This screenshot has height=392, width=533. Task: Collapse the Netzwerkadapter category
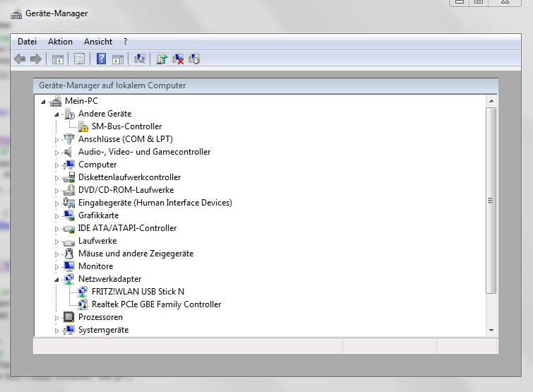[56, 280]
